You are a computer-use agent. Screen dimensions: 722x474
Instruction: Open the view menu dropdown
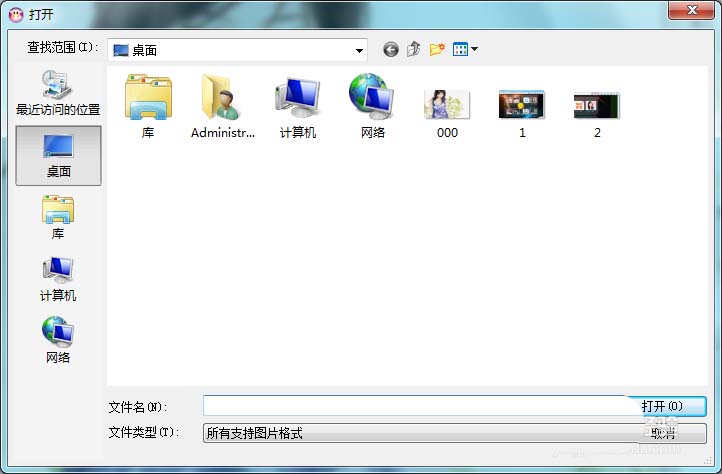466,49
